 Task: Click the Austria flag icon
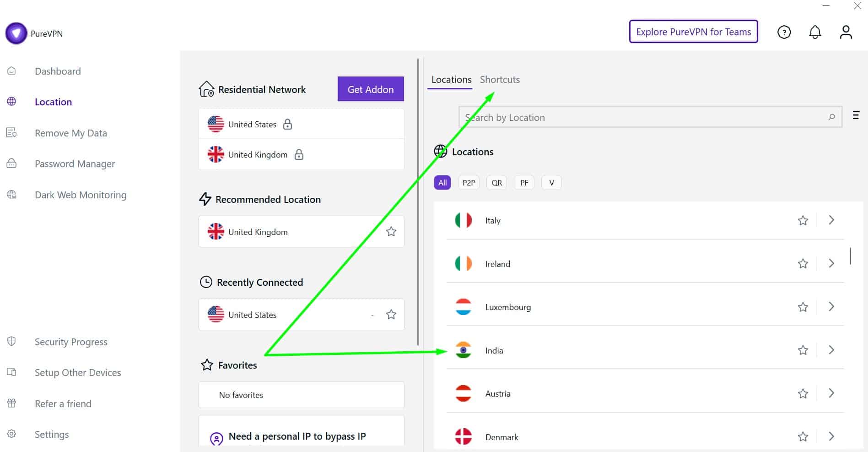pos(463,393)
